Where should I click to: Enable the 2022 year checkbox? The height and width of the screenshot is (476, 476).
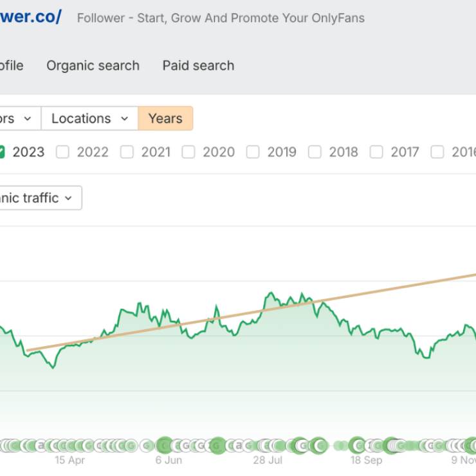(x=62, y=152)
